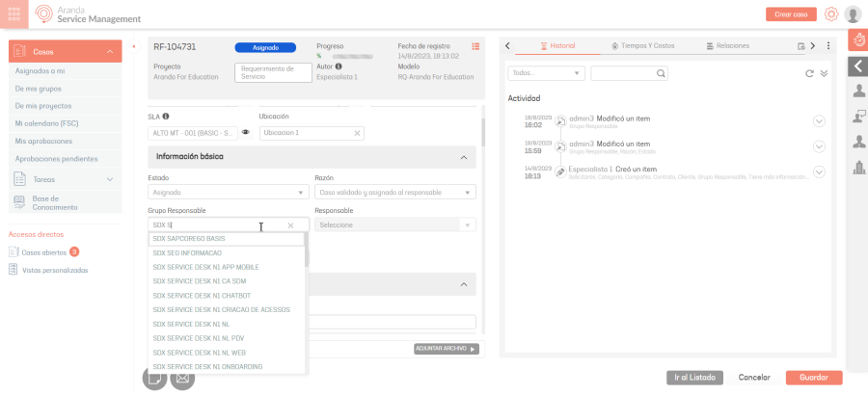
Task: Click the user profile avatar
Action: point(853,14)
